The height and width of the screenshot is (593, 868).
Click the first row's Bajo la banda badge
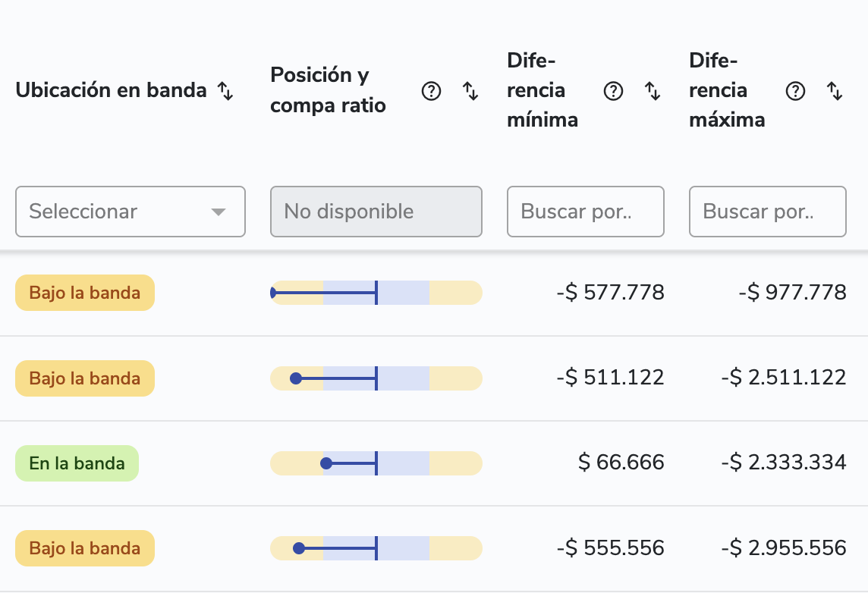pos(85,293)
